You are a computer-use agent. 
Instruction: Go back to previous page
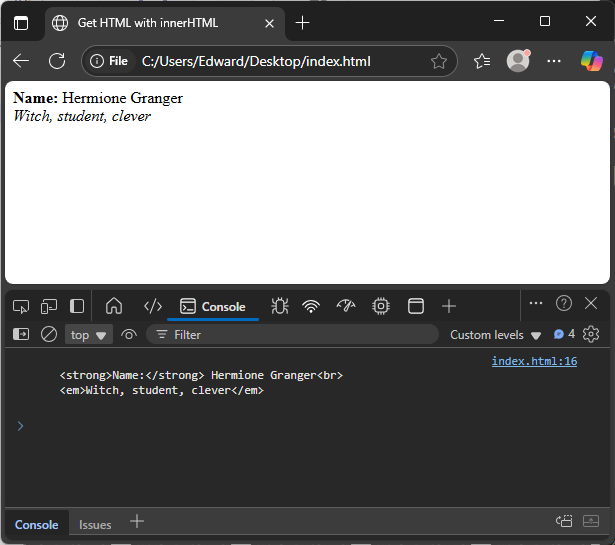[21, 61]
